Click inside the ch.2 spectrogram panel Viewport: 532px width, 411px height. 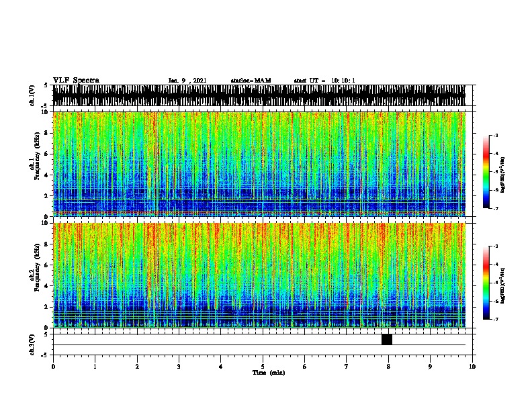click(x=259, y=275)
